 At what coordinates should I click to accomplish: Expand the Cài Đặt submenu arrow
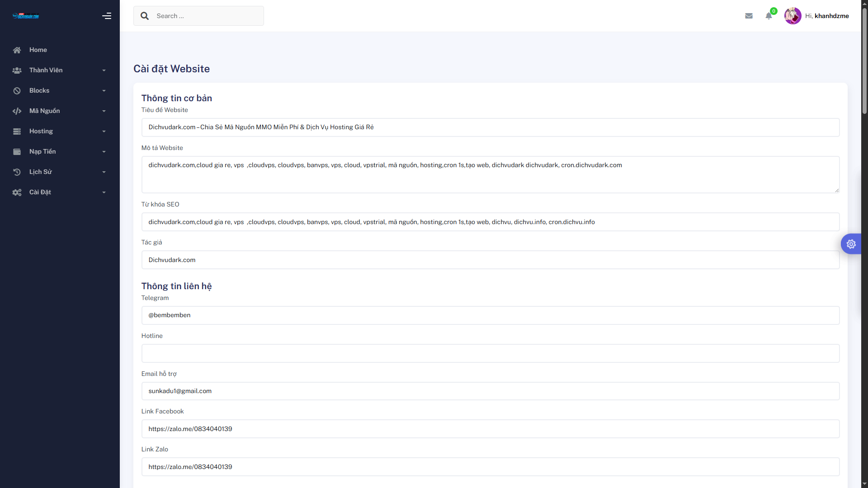pyautogui.click(x=104, y=192)
